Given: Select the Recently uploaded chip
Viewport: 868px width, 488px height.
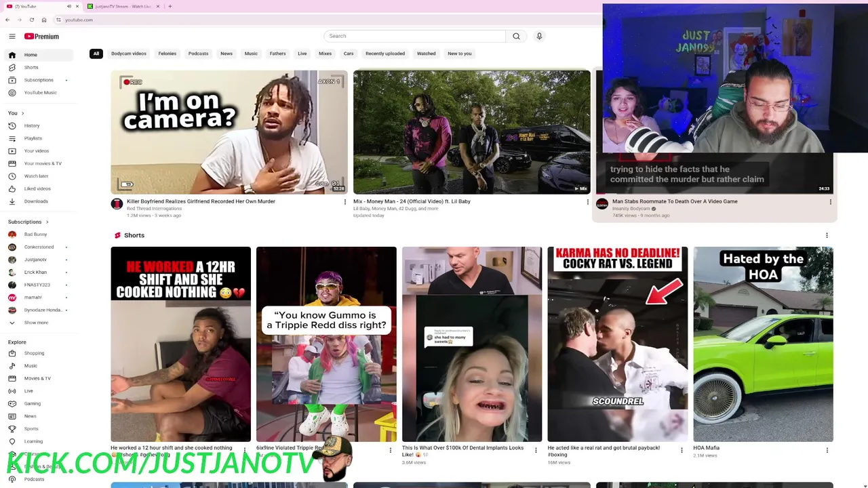Looking at the screenshot, I should [385, 54].
